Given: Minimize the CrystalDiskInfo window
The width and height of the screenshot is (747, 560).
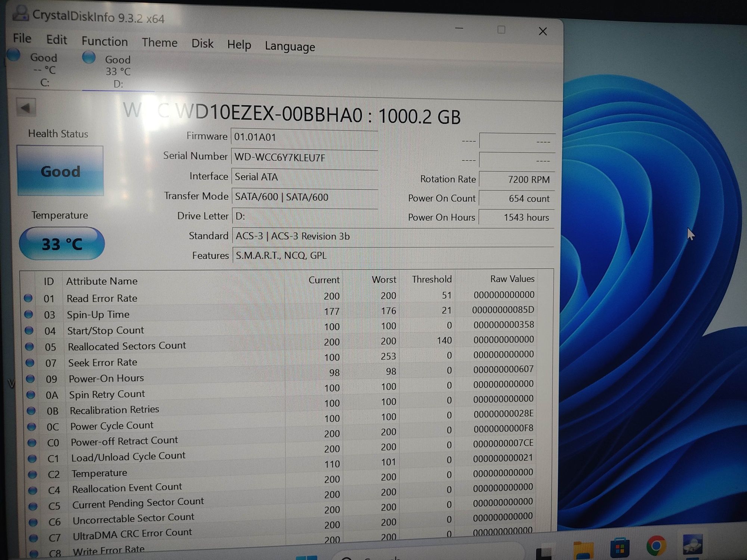Looking at the screenshot, I should pos(459,28).
